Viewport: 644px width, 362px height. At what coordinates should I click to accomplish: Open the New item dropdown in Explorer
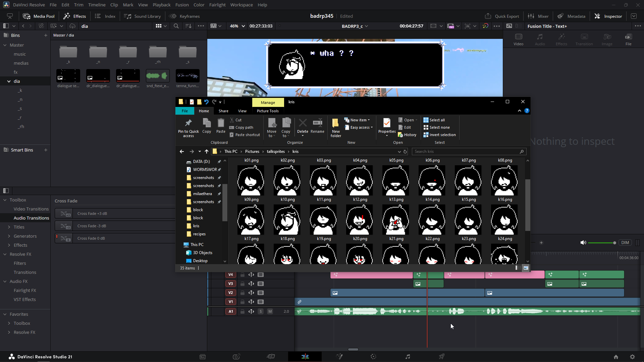tap(357, 120)
